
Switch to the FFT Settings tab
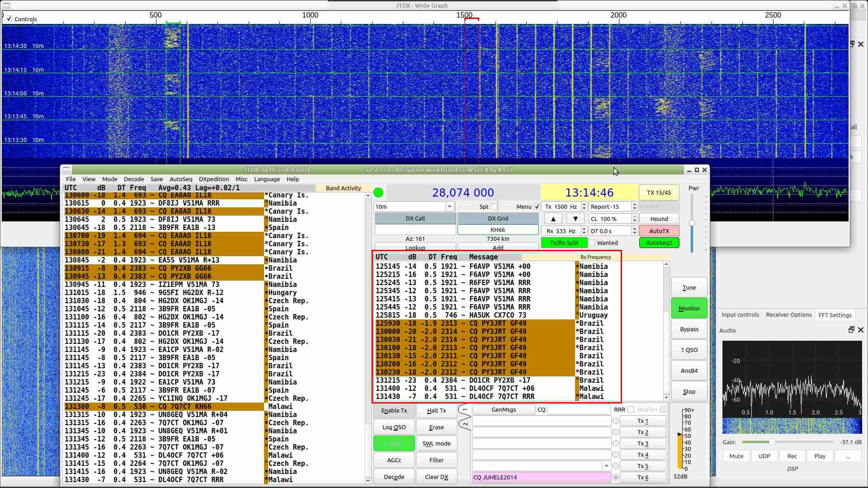click(x=835, y=315)
